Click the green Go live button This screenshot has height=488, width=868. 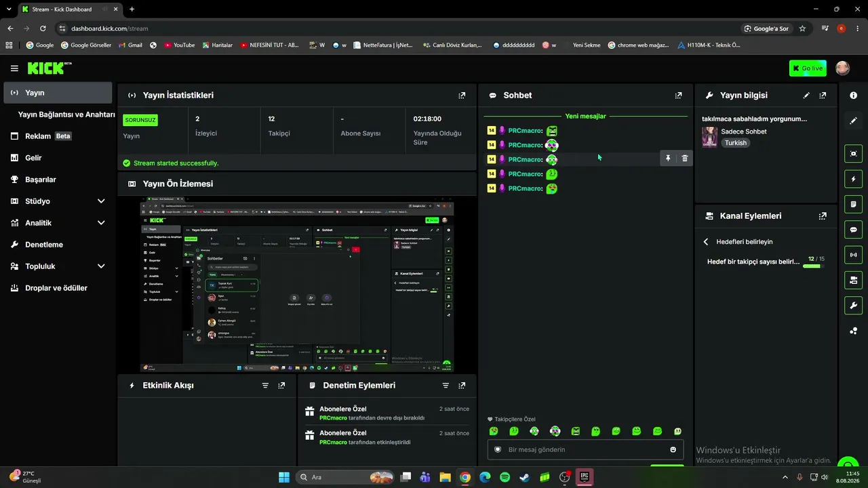[808, 68]
